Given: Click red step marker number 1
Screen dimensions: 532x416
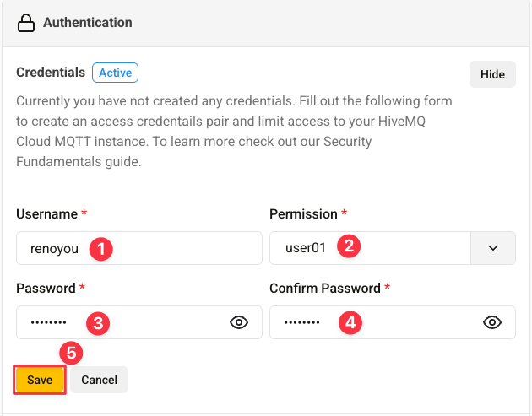Looking at the screenshot, I should pos(100,248).
